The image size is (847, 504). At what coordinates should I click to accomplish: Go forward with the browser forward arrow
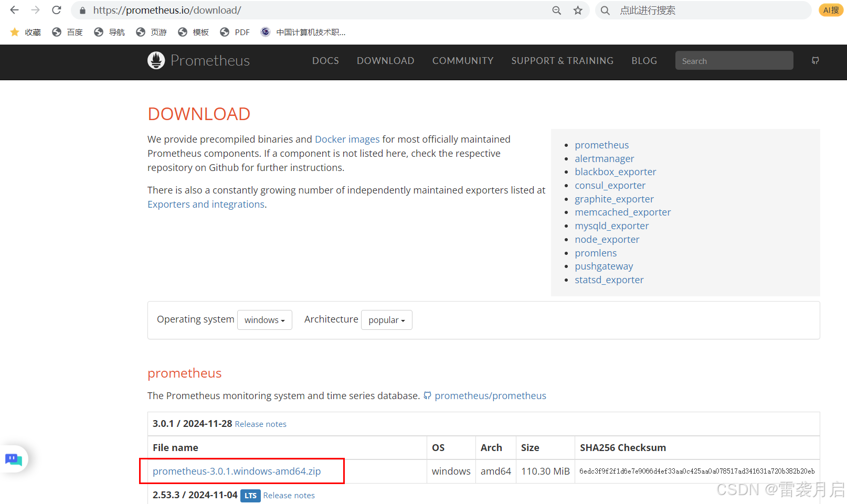coord(35,10)
